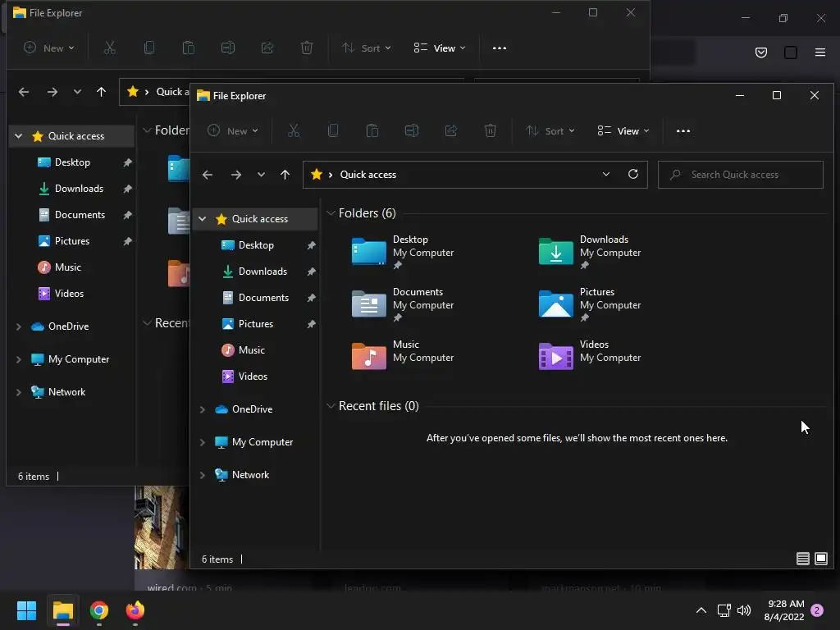The height and width of the screenshot is (630, 840).
Task: Click the Pocket icon in browser toolbar
Action: point(760,52)
